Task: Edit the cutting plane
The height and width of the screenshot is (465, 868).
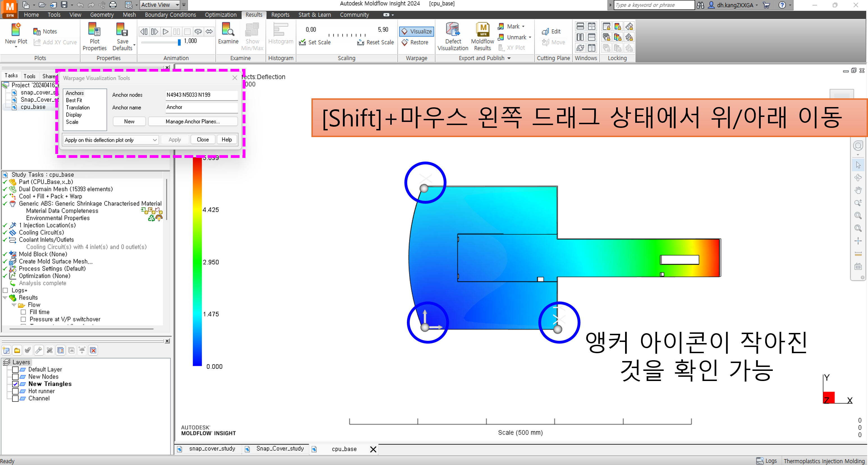Action: 551,31
